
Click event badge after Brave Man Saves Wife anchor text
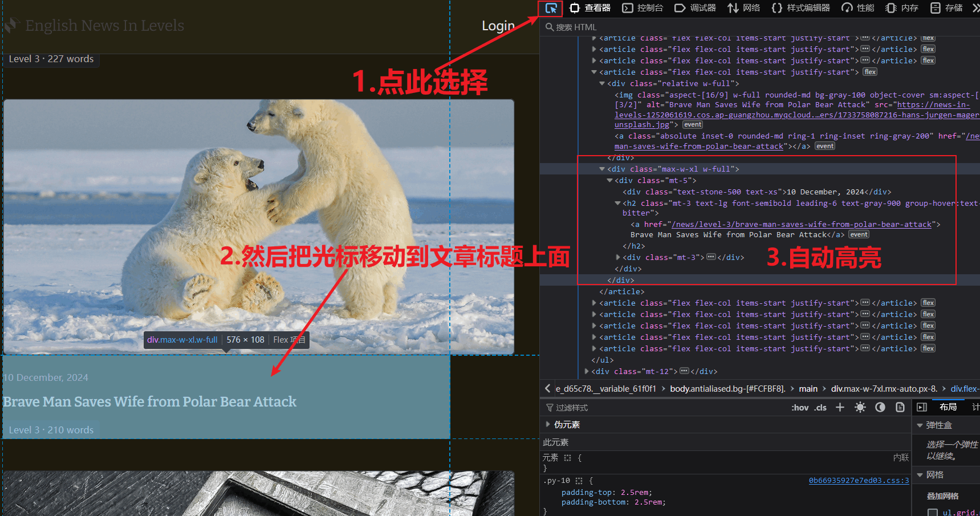[x=859, y=235]
